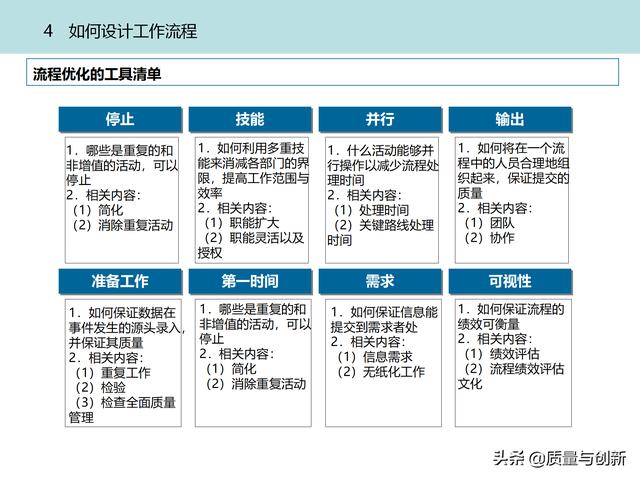
Task: Click the item (1) 职能扩大
Action: [x=242, y=223]
